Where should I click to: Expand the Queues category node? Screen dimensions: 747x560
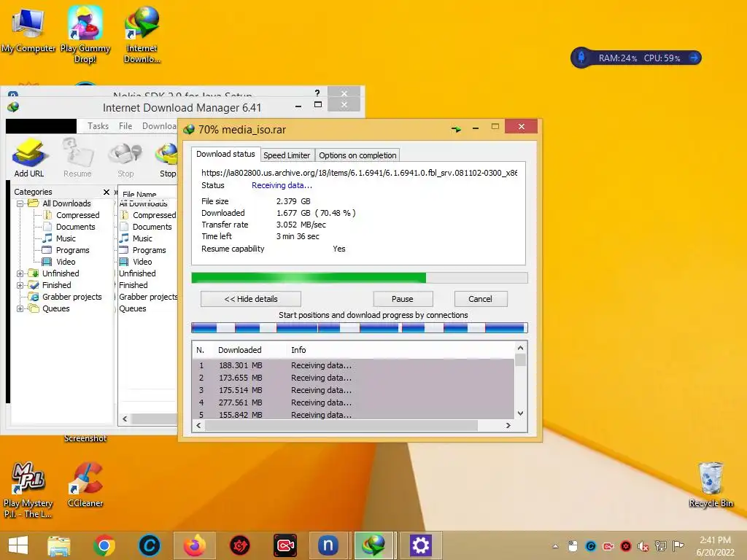pyautogui.click(x=20, y=308)
